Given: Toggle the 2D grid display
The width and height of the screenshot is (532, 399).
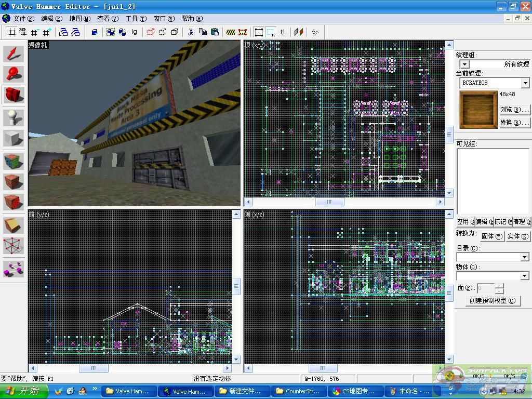Looking at the screenshot, I should (x=11, y=32).
